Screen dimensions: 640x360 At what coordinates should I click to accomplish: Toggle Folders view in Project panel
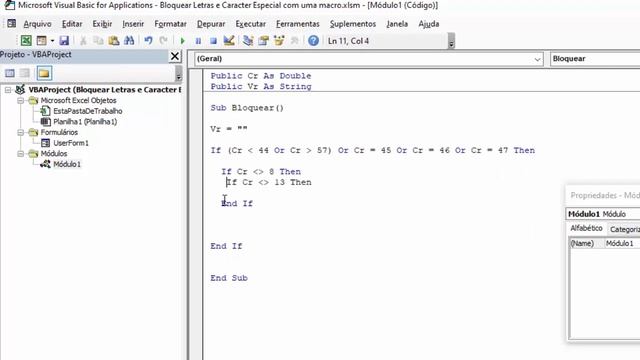tap(44, 73)
